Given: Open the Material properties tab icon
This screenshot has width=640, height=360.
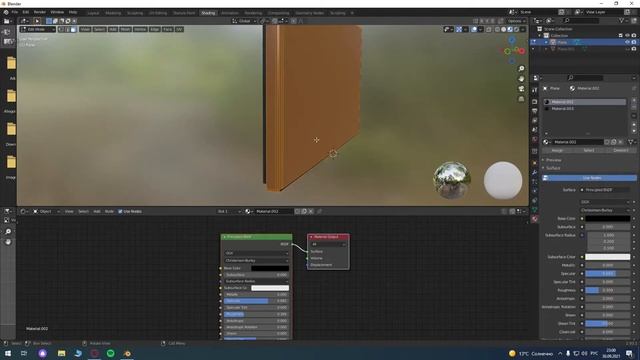Looking at the screenshot, I should pyautogui.click(x=535, y=219).
